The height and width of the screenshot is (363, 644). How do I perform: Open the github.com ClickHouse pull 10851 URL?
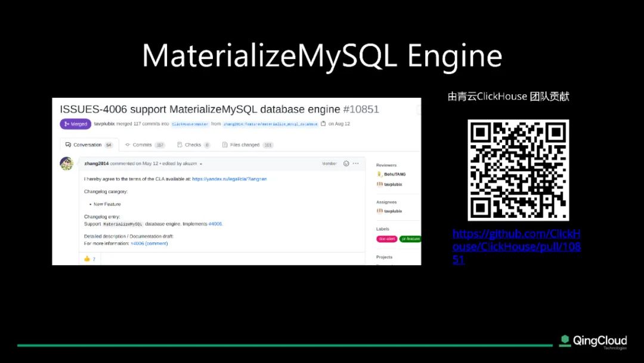(516, 246)
